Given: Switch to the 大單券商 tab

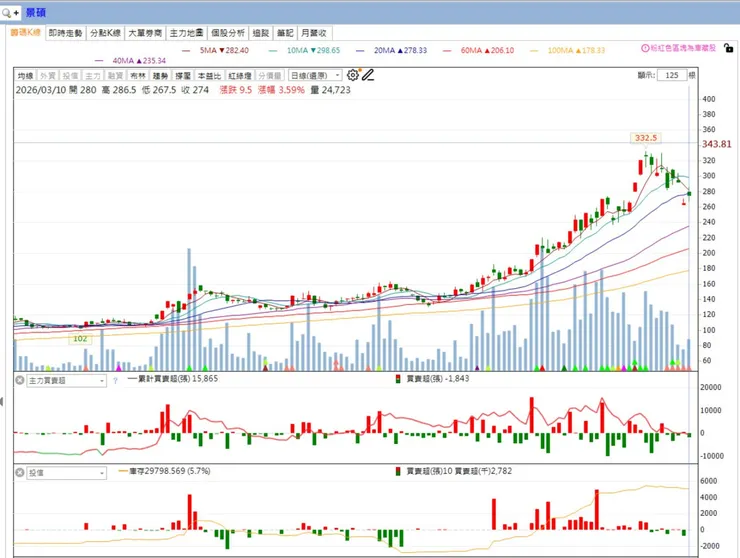Looking at the screenshot, I should coord(145,33).
